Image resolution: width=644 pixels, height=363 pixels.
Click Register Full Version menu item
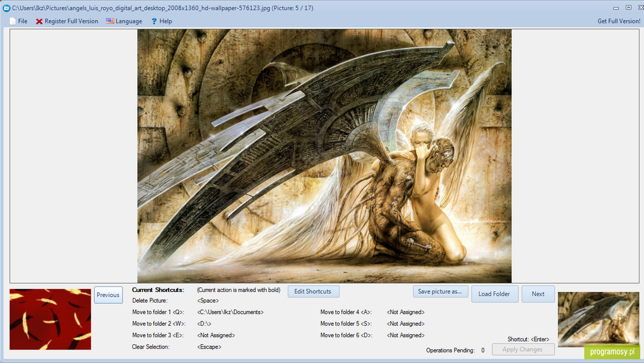pyautogui.click(x=71, y=21)
